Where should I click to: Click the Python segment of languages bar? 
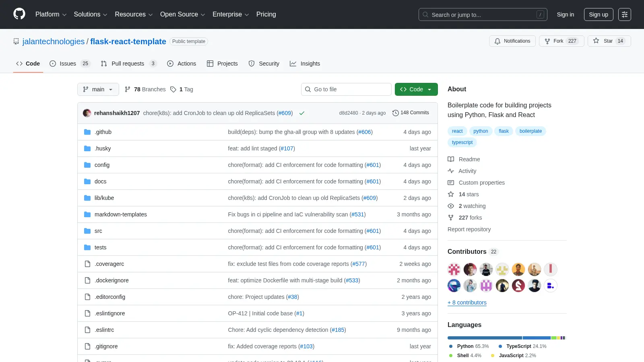coord(485,338)
